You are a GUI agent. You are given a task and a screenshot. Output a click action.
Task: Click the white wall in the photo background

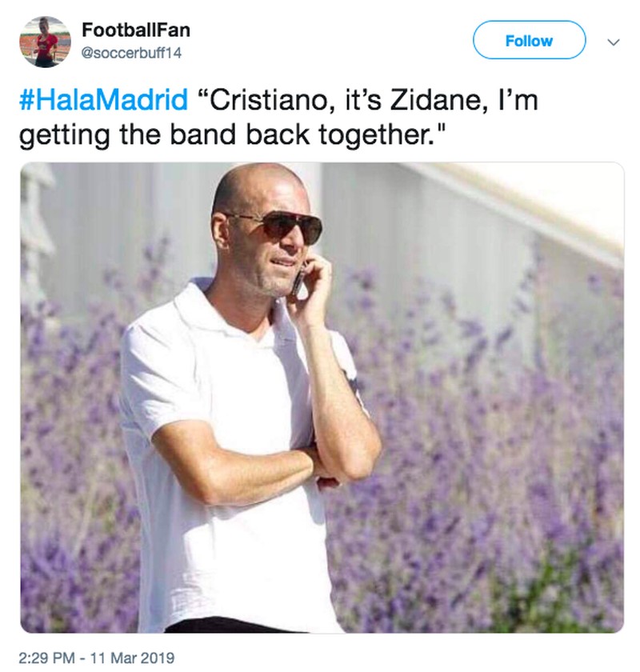click(x=448, y=224)
